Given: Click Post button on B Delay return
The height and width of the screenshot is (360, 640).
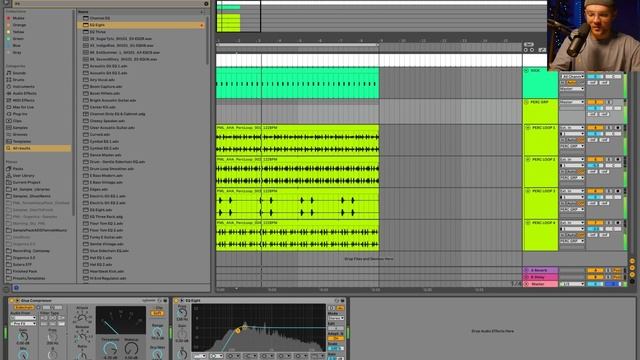Looking at the screenshot, I should (x=617, y=277).
